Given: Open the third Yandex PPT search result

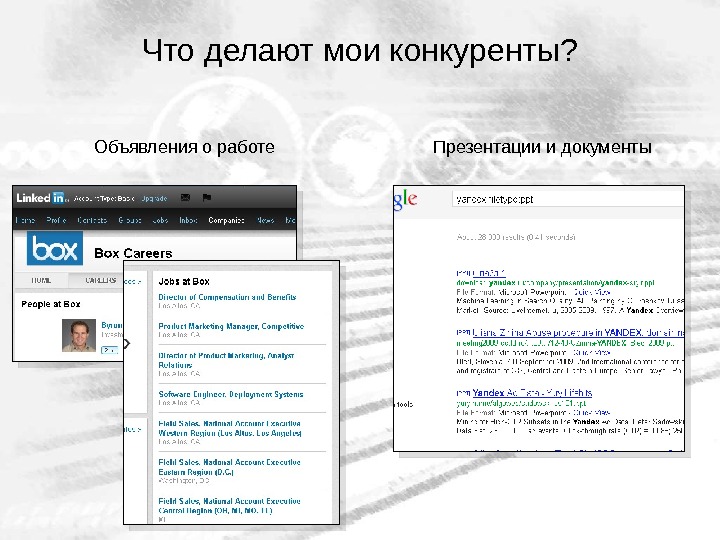Looking at the screenshot, I should (x=532, y=393).
